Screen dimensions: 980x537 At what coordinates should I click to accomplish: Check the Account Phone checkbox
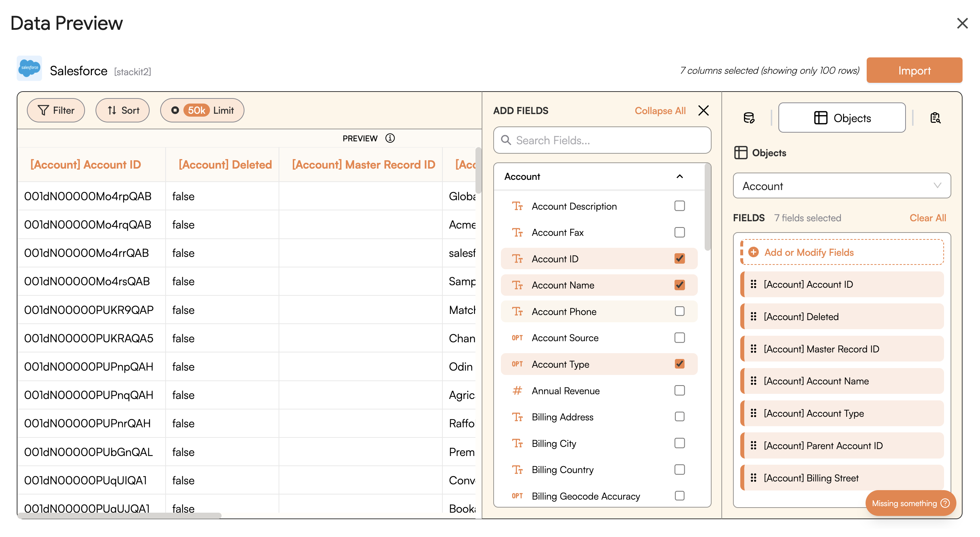pos(680,312)
